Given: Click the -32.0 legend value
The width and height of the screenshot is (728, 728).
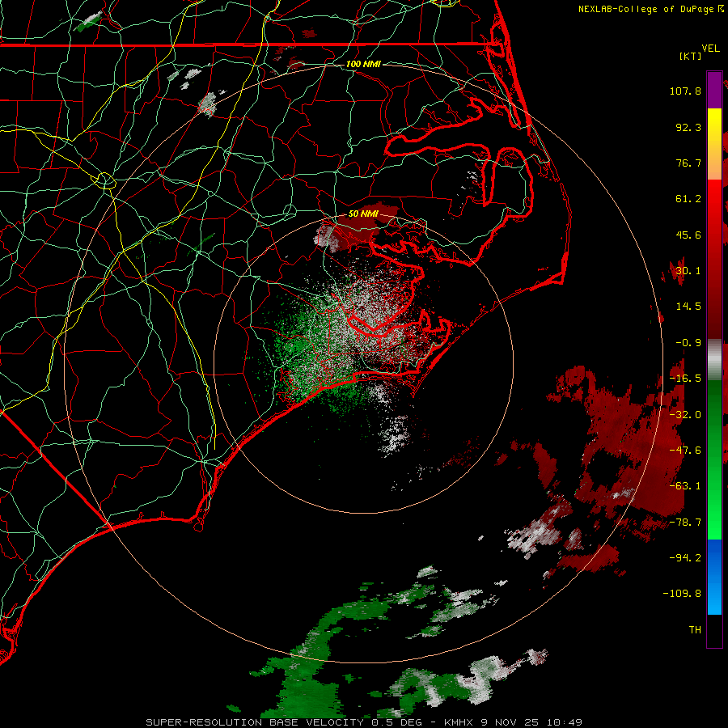Looking at the screenshot, I should coord(685,415).
